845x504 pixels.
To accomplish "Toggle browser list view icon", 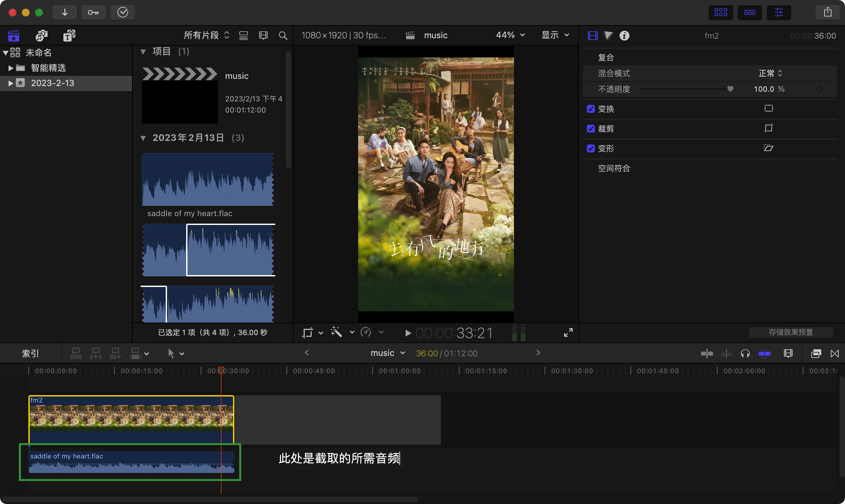I will (243, 35).
